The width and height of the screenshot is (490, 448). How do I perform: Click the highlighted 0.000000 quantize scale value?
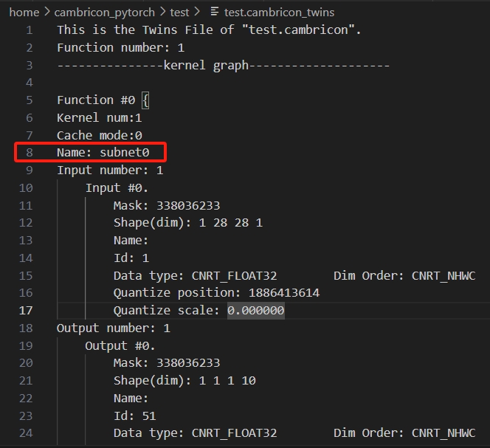(x=255, y=311)
